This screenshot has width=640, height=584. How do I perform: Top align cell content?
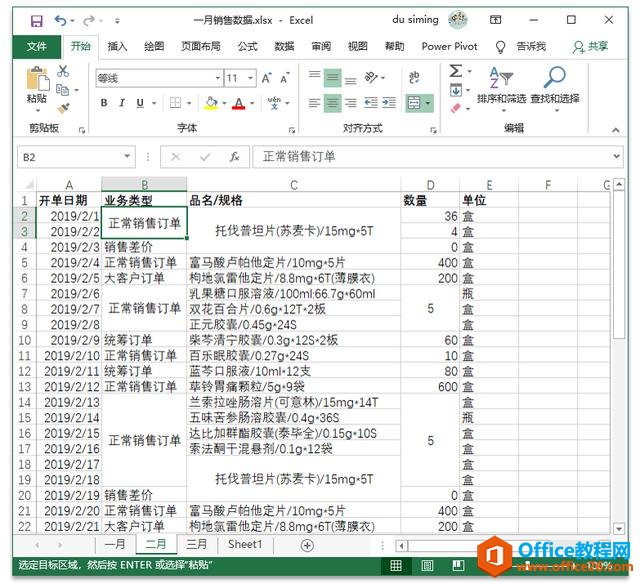point(314,77)
